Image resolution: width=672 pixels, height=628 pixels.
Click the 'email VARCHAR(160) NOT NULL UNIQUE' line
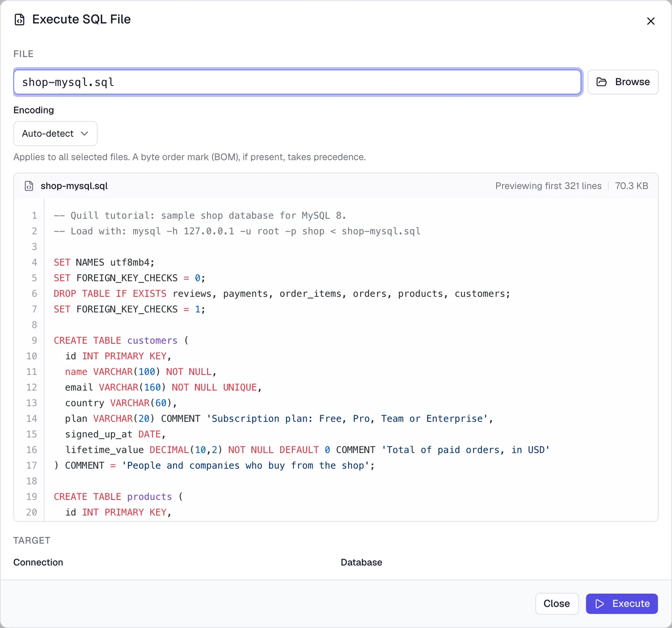click(x=163, y=387)
